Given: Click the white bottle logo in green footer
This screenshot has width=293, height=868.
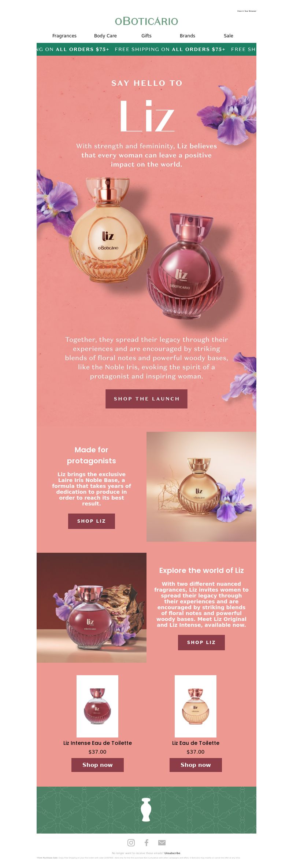Looking at the screenshot, I should (146, 810).
